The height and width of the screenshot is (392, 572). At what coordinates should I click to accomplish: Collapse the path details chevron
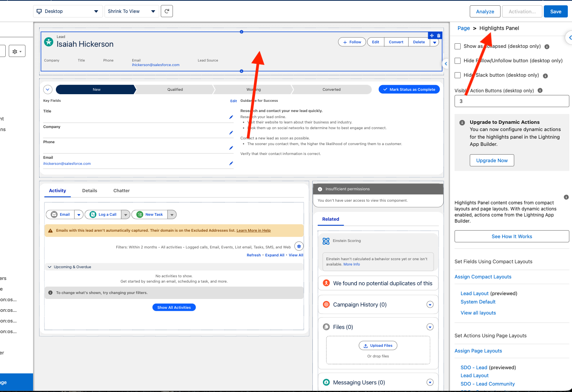48,90
